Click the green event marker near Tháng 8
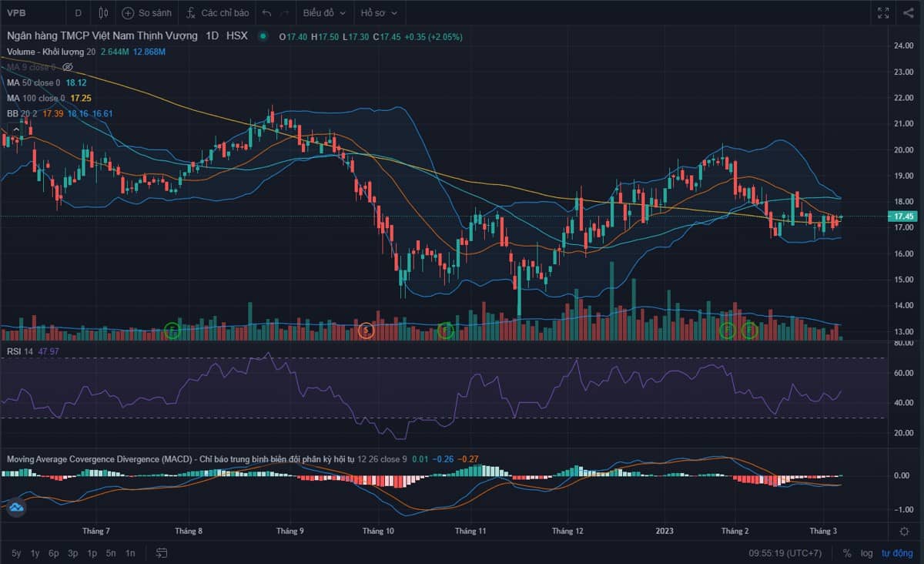This screenshot has width=924, height=564. [172, 331]
